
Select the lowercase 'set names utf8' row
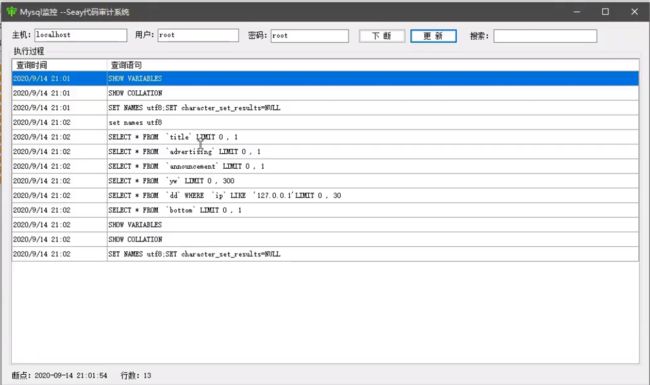point(325,122)
